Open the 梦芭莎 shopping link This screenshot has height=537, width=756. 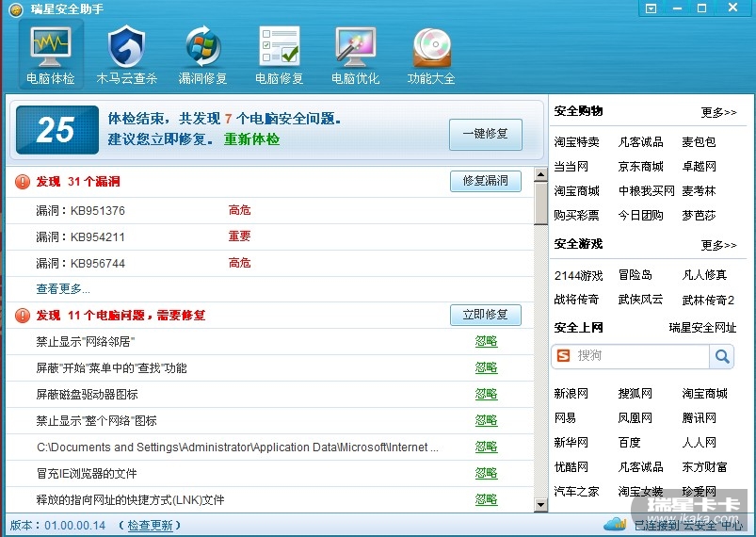point(700,215)
